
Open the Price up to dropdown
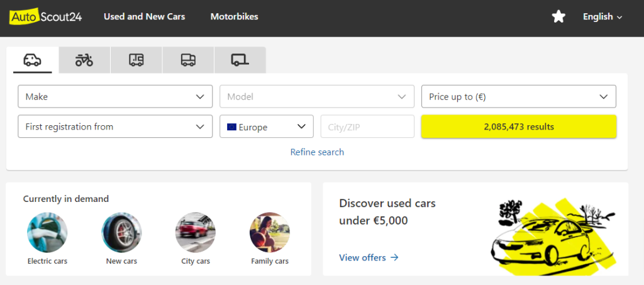pos(518,97)
